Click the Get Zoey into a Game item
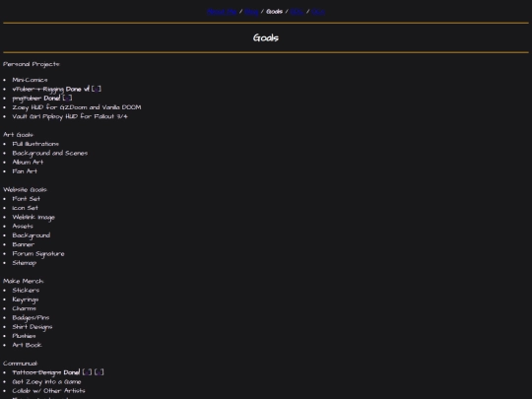Viewport: 532px width, 399px height. tap(46, 381)
